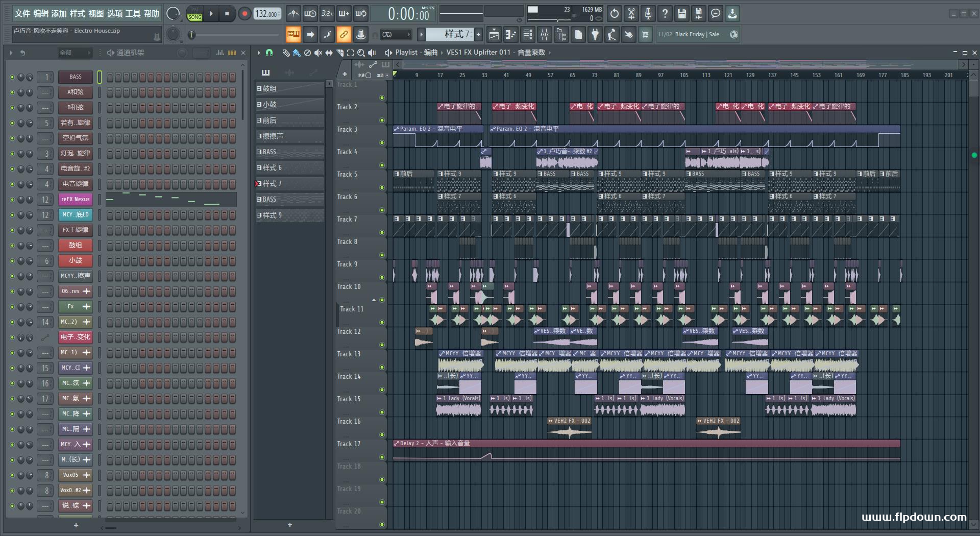Toggle typing keyboard to piano icon
The image size is (980, 536).
pyautogui.click(x=293, y=35)
